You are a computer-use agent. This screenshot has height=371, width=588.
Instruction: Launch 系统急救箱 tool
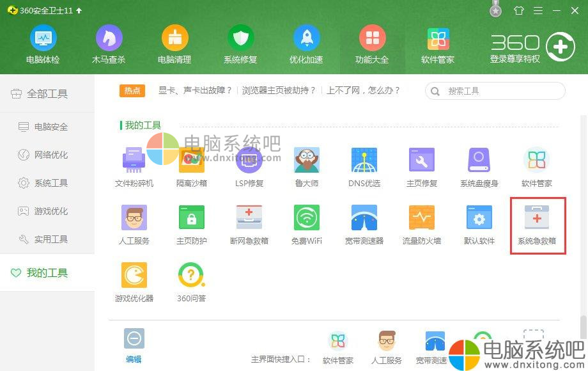pos(537,225)
